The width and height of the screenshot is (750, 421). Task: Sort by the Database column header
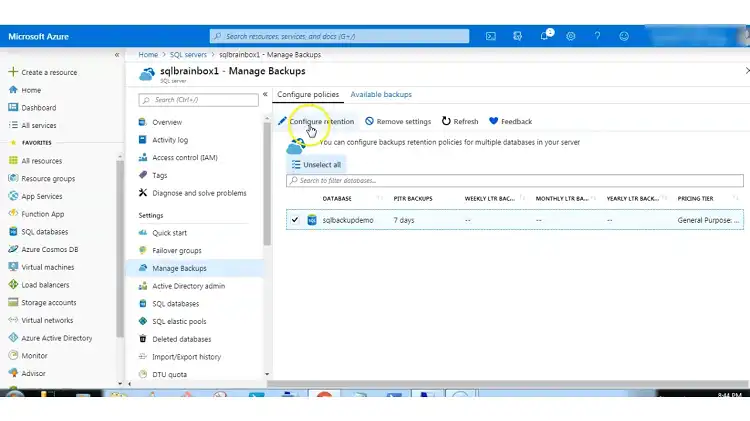click(336, 198)
